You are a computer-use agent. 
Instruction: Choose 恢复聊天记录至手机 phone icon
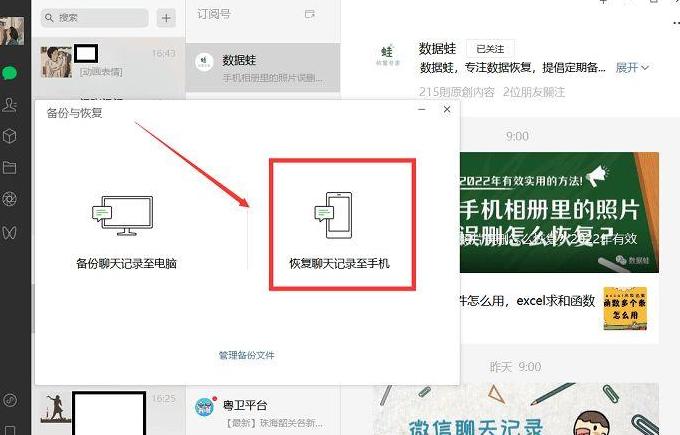[333, 215]
